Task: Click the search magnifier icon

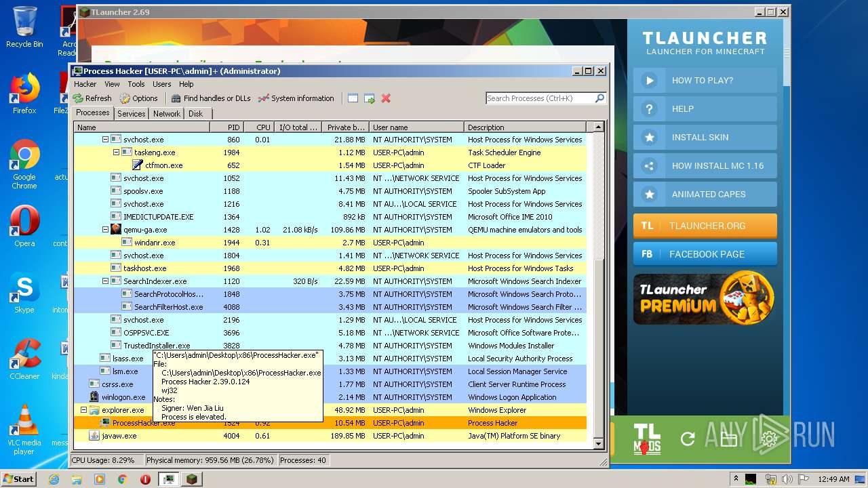Action: tap(599, 98)
